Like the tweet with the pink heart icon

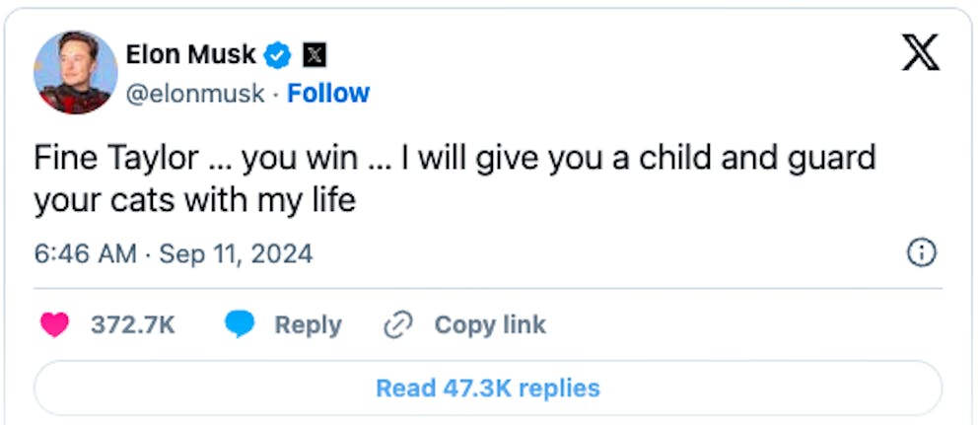[54, 325]
